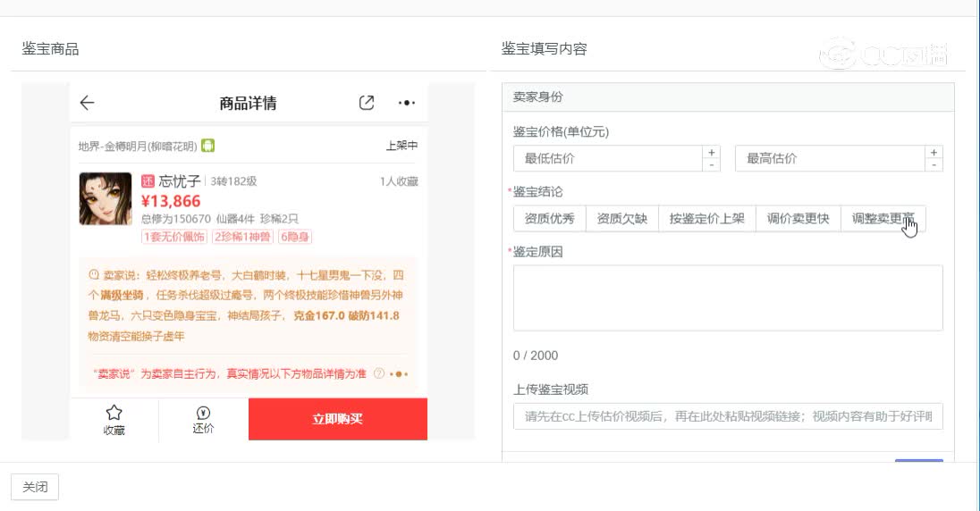Click the price ¥13,866
This screenshot has width=980, height=511.
[171, 201]
